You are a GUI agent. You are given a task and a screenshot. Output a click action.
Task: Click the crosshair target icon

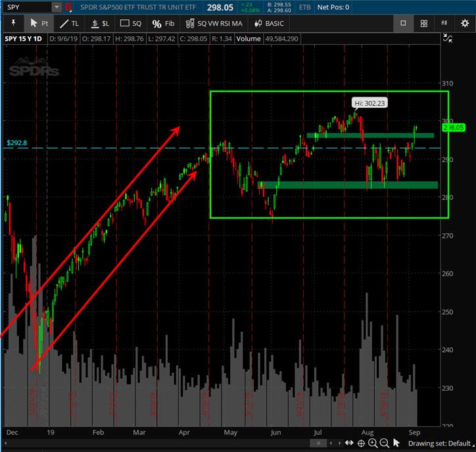361,443
